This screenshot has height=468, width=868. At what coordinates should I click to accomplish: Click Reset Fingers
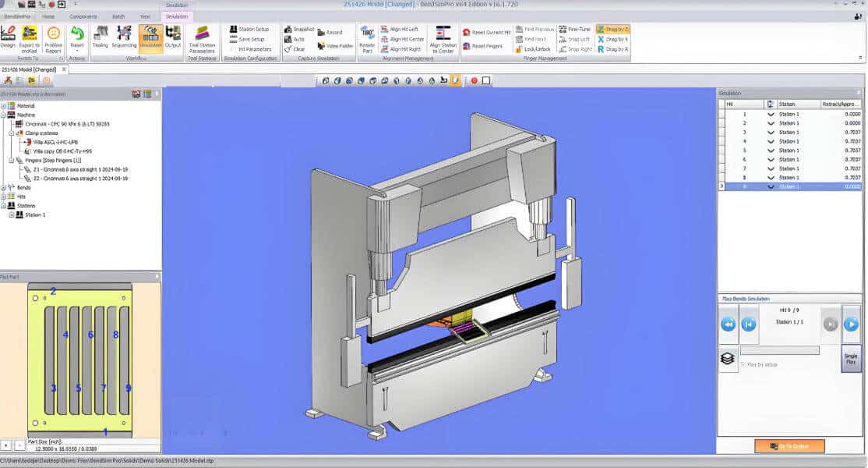click(x=483, y=46)
